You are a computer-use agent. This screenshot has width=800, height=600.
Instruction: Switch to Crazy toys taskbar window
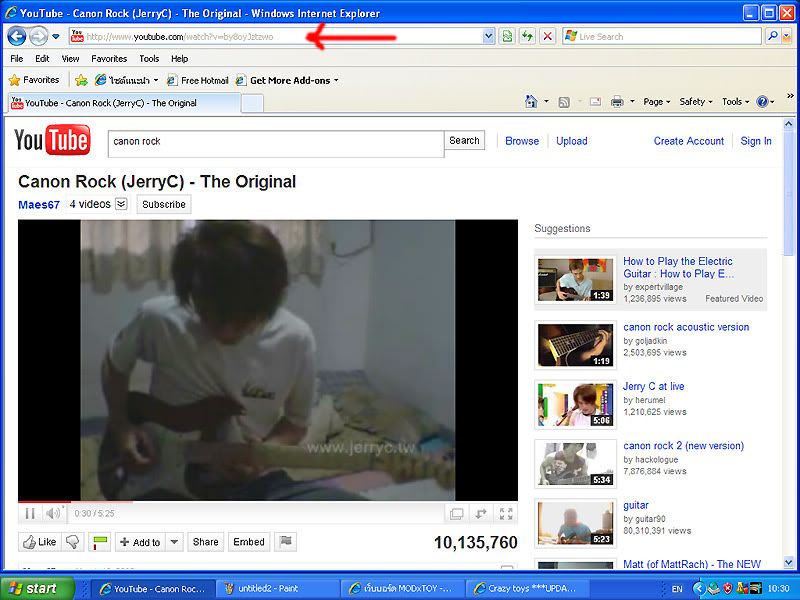click(x=526, y=589)
